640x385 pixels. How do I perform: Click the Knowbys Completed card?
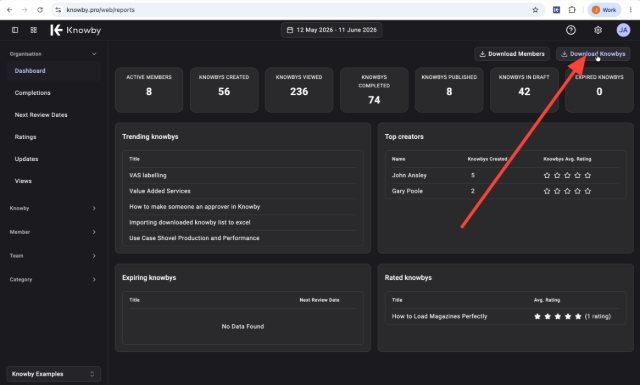[374, 90]
